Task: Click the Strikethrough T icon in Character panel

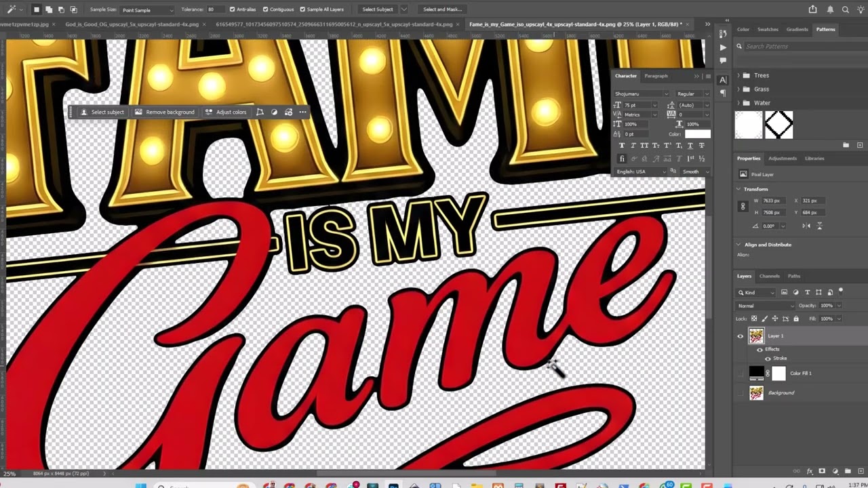Action: tap(702, 146)
